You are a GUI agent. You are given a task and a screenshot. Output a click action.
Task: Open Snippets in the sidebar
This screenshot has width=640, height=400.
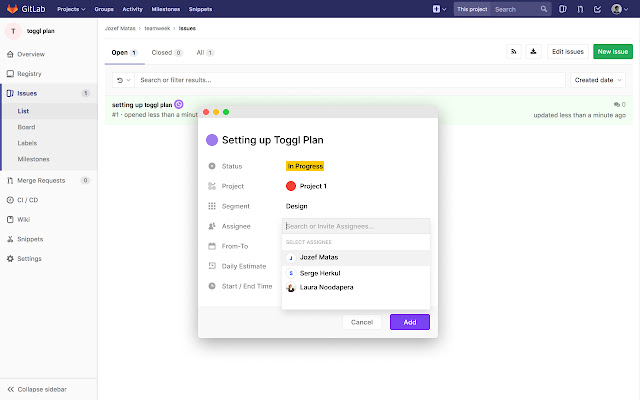30,239
